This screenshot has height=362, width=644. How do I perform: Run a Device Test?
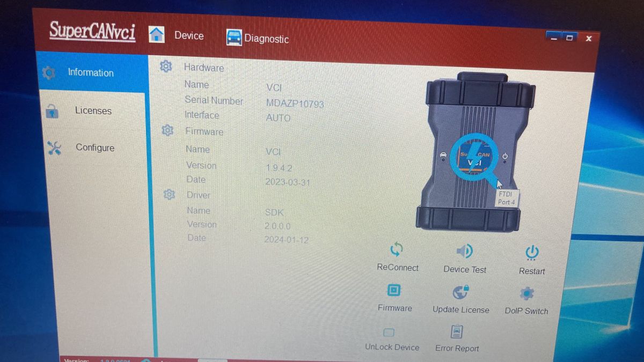[464, 250]
